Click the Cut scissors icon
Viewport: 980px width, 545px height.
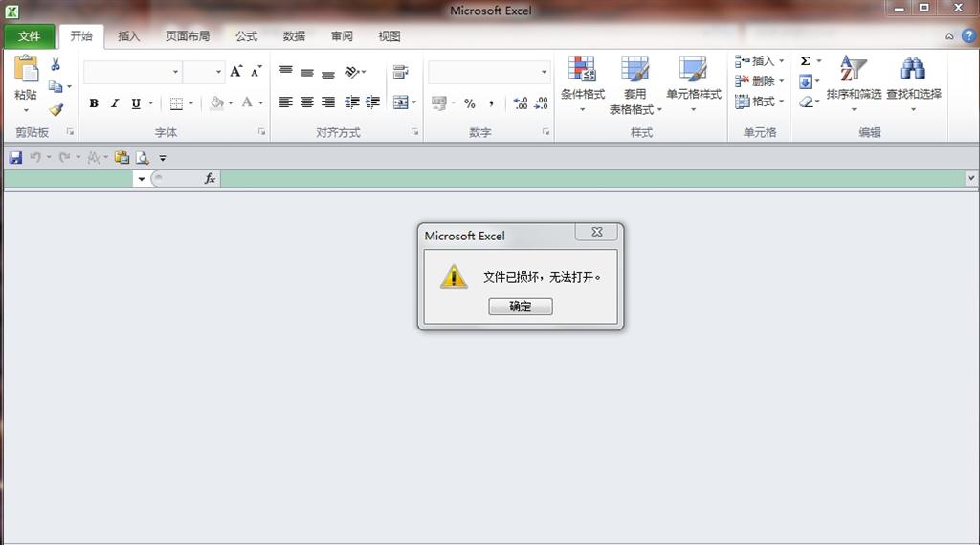coord(56,64)
